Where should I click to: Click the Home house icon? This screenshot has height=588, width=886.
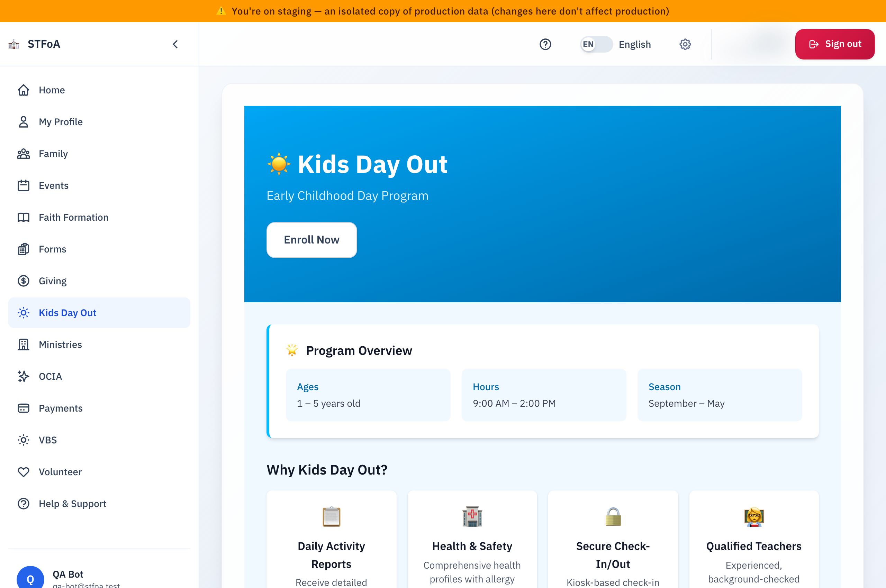pos(23,90)
